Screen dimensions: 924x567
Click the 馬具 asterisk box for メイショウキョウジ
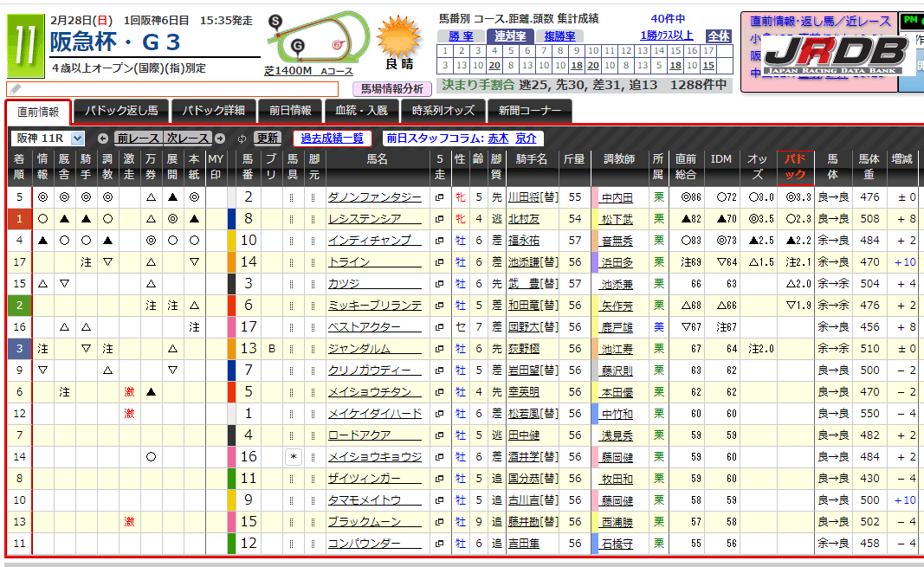[x=294, y=457]
